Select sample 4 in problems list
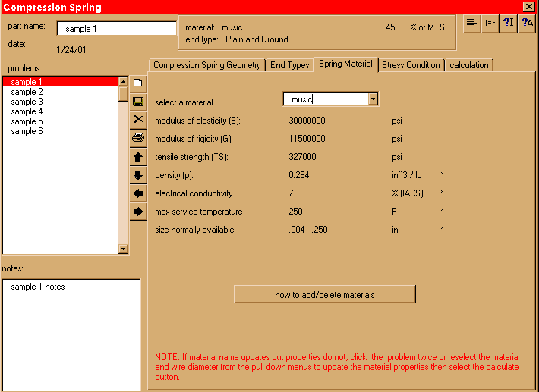539x392 pixels. tap(27, 111)
